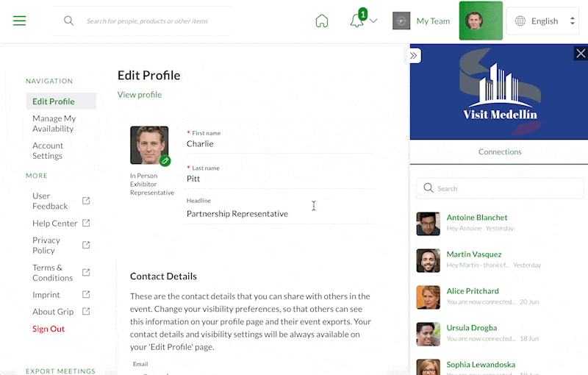The image size is (588, 375).
Task: Click the search magnifier icon in header
Action: click(68, 21)
